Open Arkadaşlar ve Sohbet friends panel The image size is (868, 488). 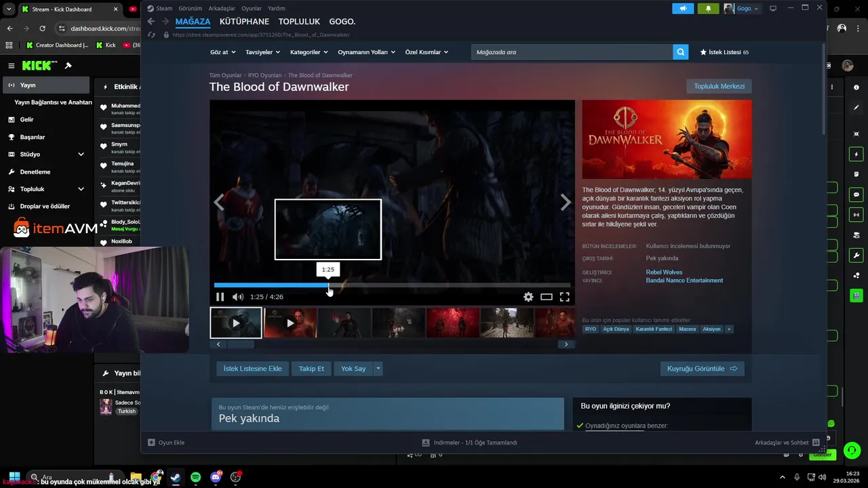click(787, 443)
